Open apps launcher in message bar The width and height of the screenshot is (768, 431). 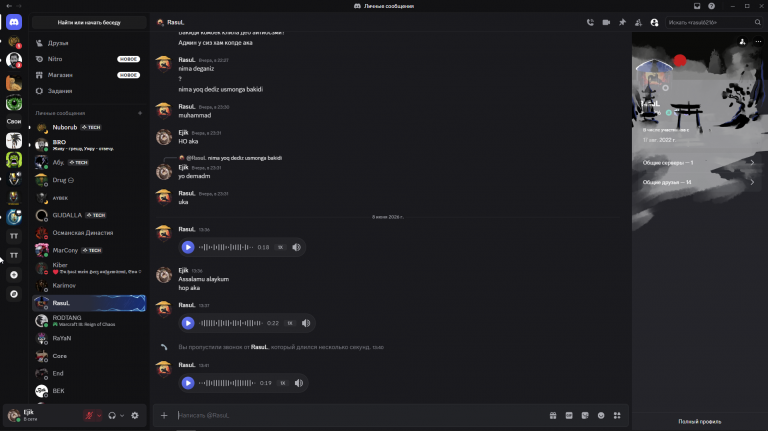coord(617,415)
